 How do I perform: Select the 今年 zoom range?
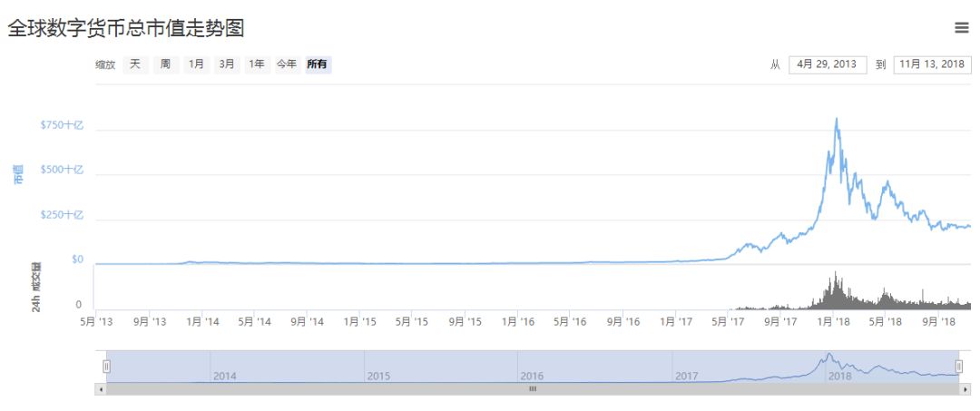(287, 64)
